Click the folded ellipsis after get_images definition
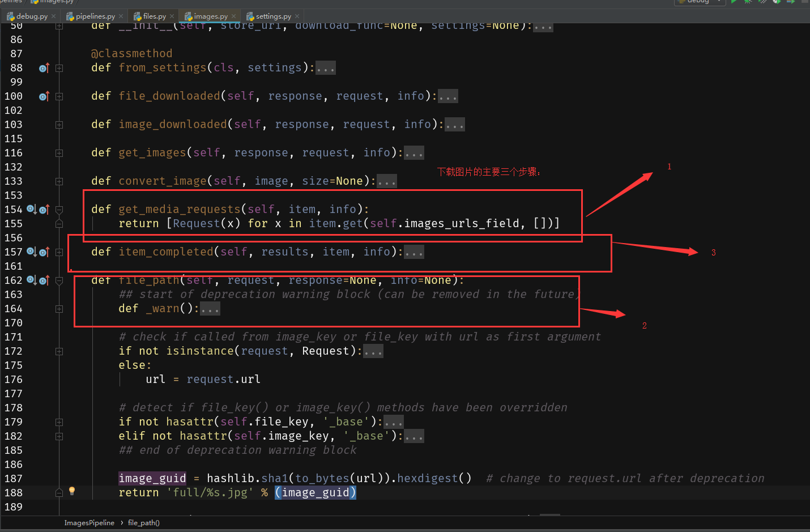The width and height of the screenshot is (810, 532). coord(413,153)
